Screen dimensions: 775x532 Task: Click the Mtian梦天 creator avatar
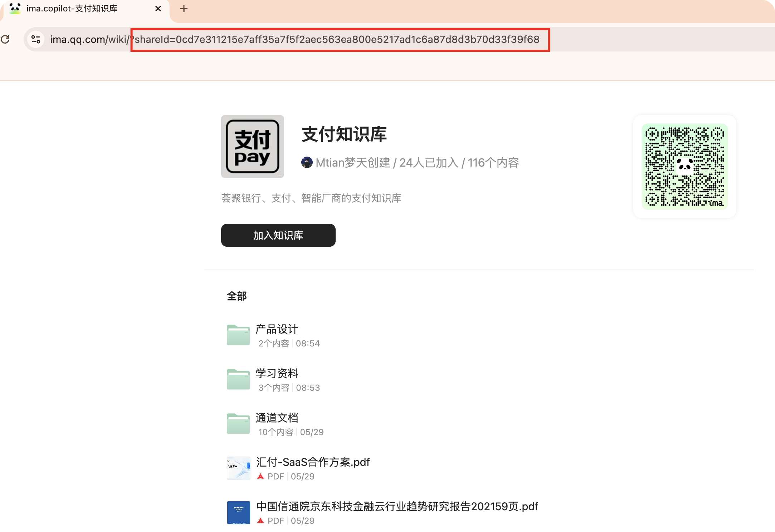point(307,163)
